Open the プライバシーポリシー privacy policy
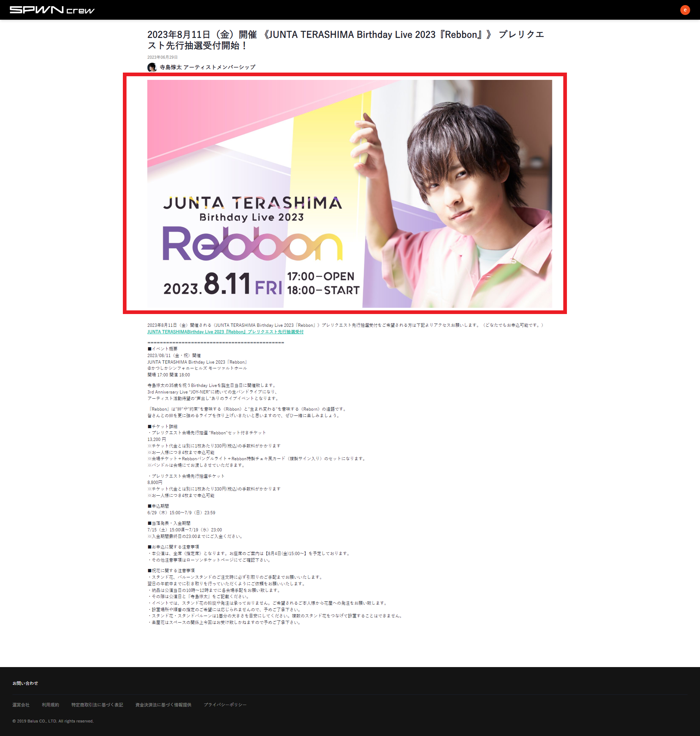Viewport: 700px width, 736px height. [225, 705]
